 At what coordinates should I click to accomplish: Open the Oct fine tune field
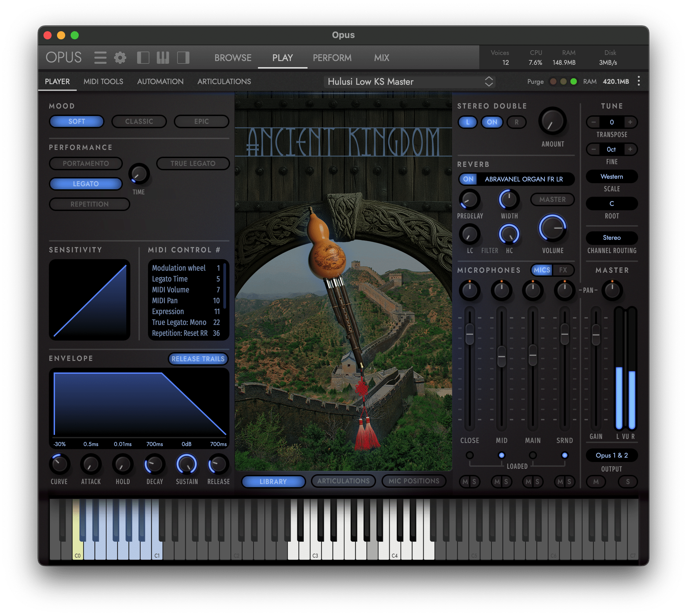click(x=612, y=149)
